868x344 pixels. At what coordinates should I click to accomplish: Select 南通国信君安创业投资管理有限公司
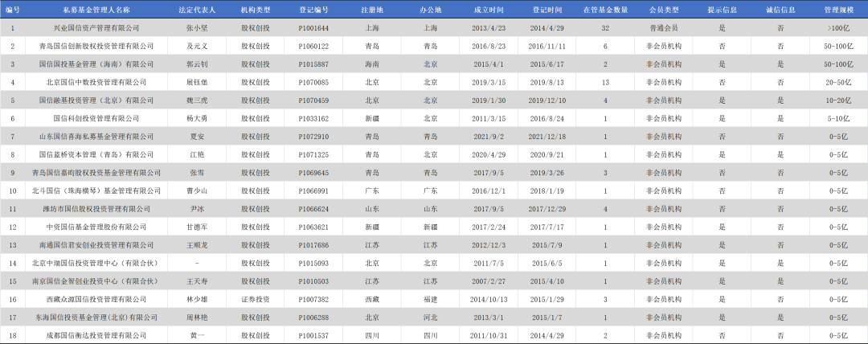[96, 245]
